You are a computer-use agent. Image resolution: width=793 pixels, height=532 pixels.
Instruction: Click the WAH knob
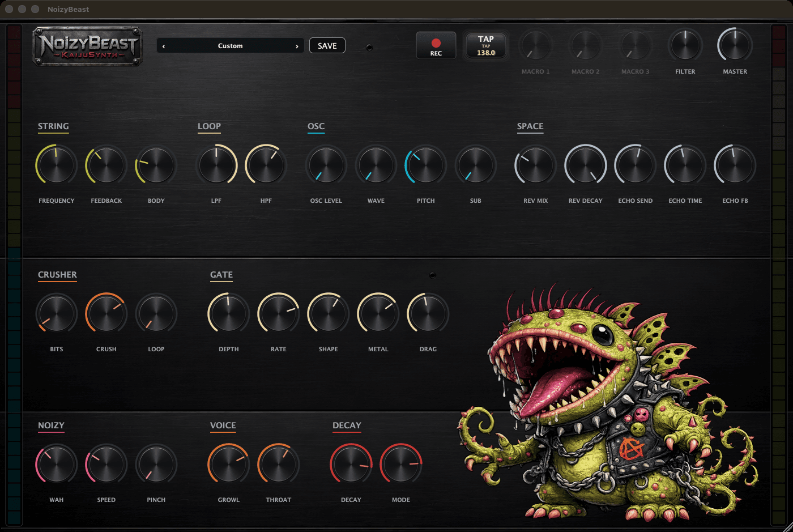(57, 465)
